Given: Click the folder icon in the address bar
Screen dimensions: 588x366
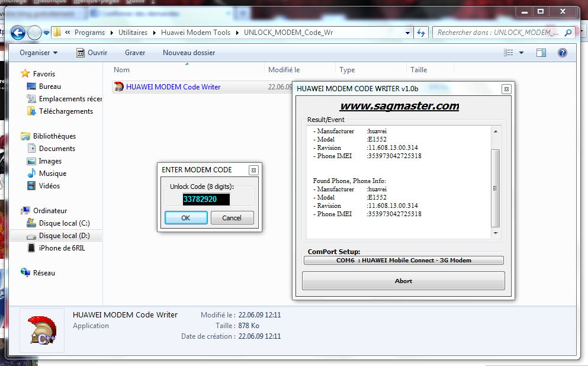Looking at the screenshot, I should (x=57, y=32).
